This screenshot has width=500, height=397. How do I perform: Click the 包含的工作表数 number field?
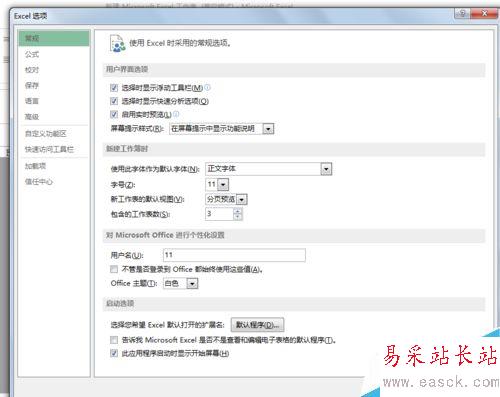point(219,214)
